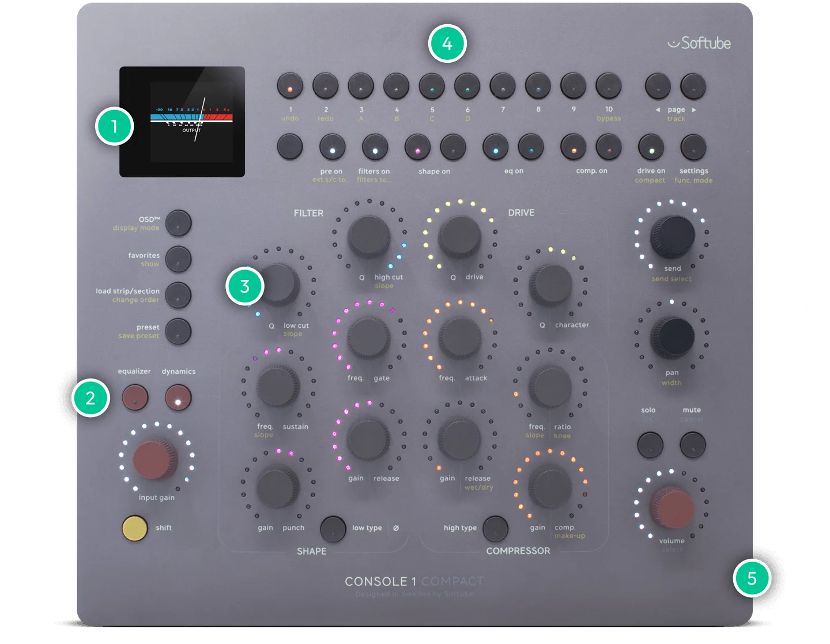Tap the load strip/section button
The height and width of the screenshot is (644, 830).
pyautogui.click(x=178, y=296)
